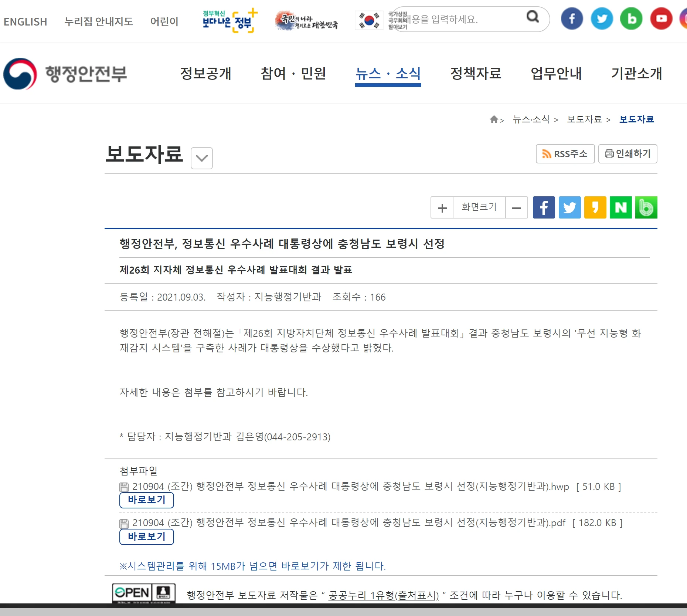This screenshot has width=687, height=616.
Task: Click the 첨부파일 heading
Action: coord(139,471)
